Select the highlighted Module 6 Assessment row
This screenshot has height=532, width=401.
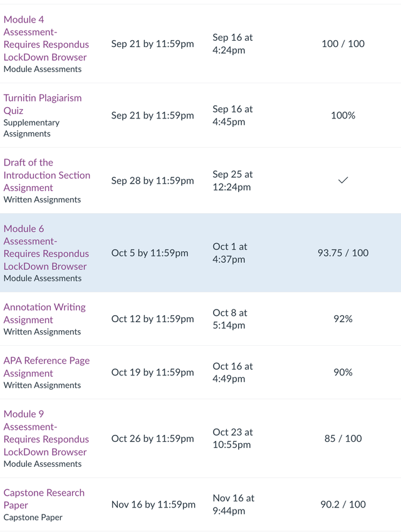coord(200,253)
